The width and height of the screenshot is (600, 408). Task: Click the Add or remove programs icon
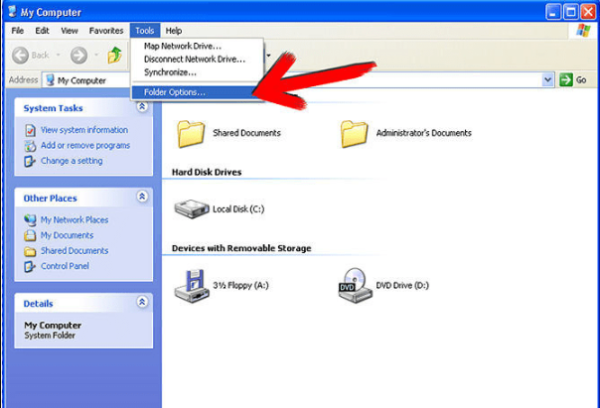tap(30, 146)
